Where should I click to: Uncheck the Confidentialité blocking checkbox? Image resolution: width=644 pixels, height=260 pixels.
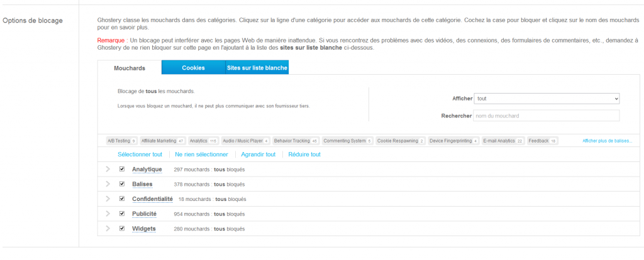(122, 198)
